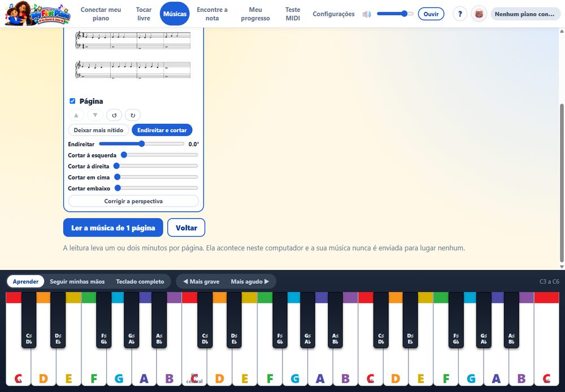This screenshot has width=565, height=392.
Task: Open the Encontre a nota tab
Action: pyautogui.click(x=212, y=14)
